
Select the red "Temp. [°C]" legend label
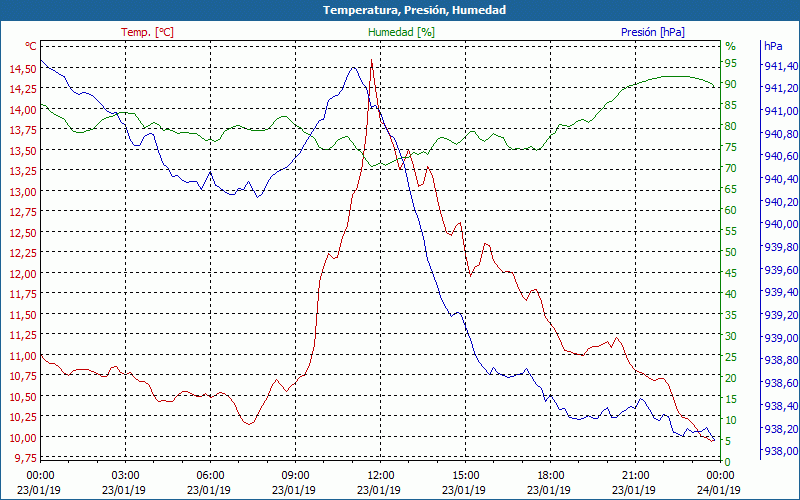(x=147, y=32)
